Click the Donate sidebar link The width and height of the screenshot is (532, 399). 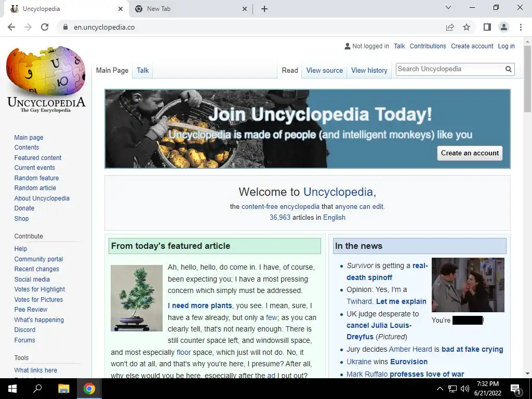pyautogui.click(x=24, y=208)
